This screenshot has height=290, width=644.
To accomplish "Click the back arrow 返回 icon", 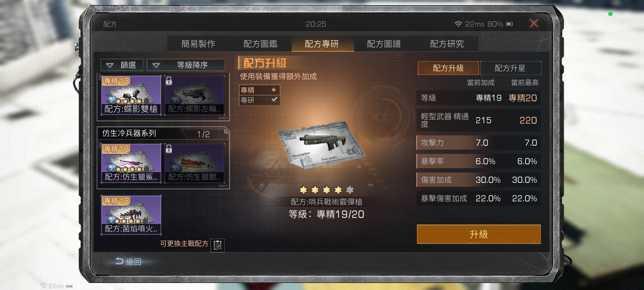I will pos(119,261).
